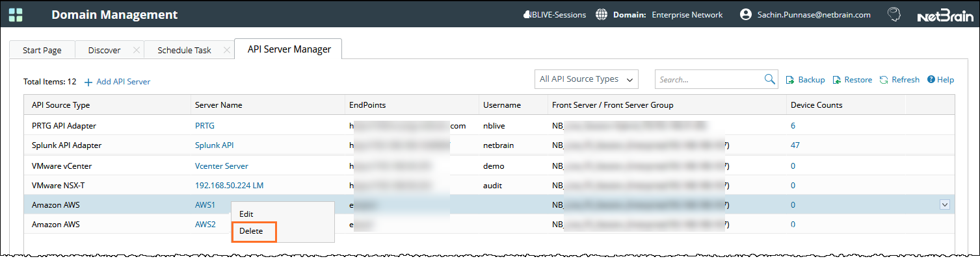Close the Discover tab
980x259 pixels.
[x=136, y=50]
